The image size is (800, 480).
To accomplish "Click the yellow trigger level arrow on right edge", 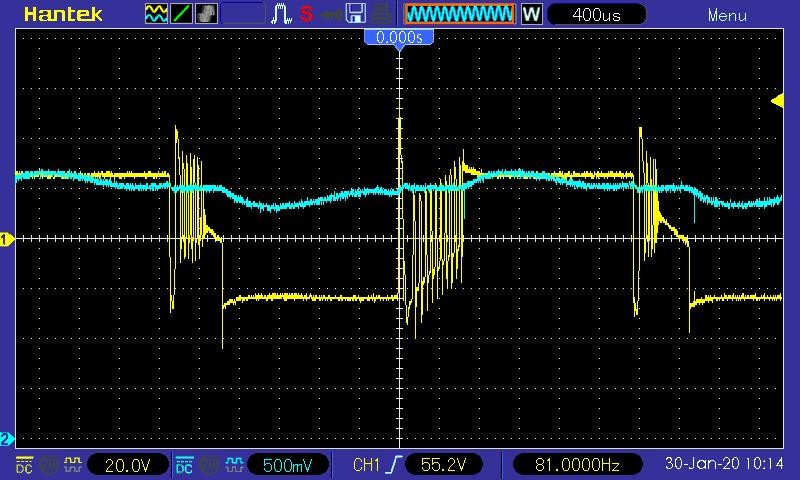I will click(777, 101).
